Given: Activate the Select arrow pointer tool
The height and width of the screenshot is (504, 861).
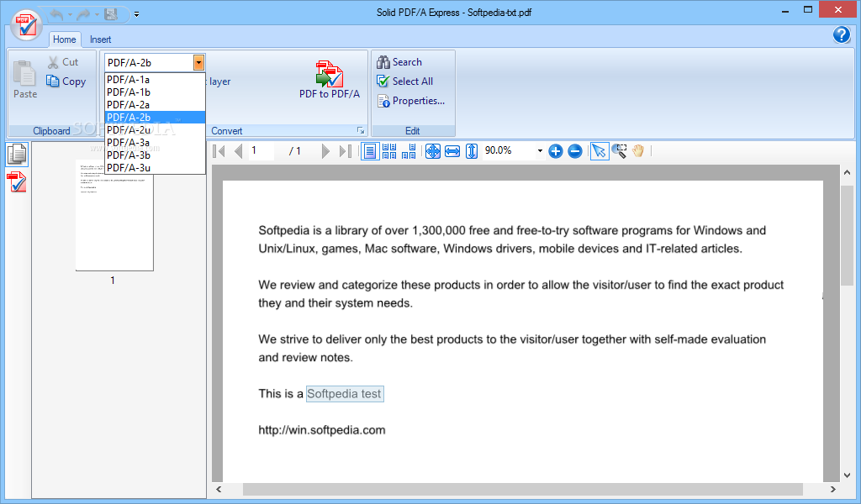Looking at the screenshot, I should click(599, 151).
